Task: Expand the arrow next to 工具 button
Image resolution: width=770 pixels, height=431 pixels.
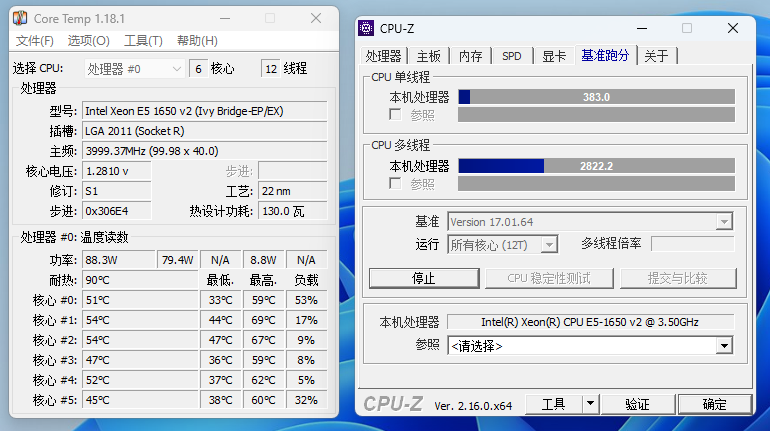Action: tap(591, 404)
